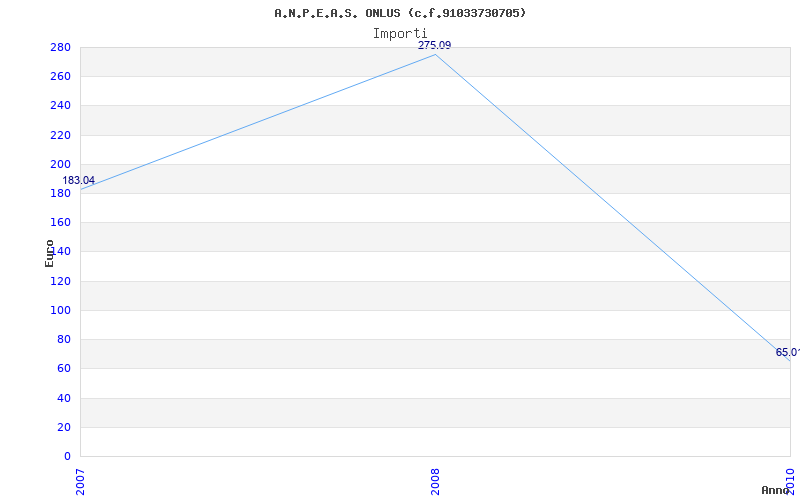The width and height of the screenshot is (800, 500).
Task: Click the Anno x-axis title
Action: pos(776,490)
